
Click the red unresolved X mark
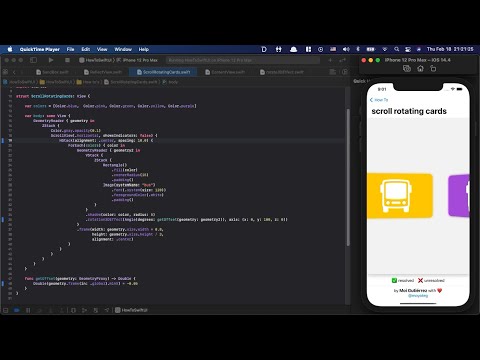tap(421, 280)
